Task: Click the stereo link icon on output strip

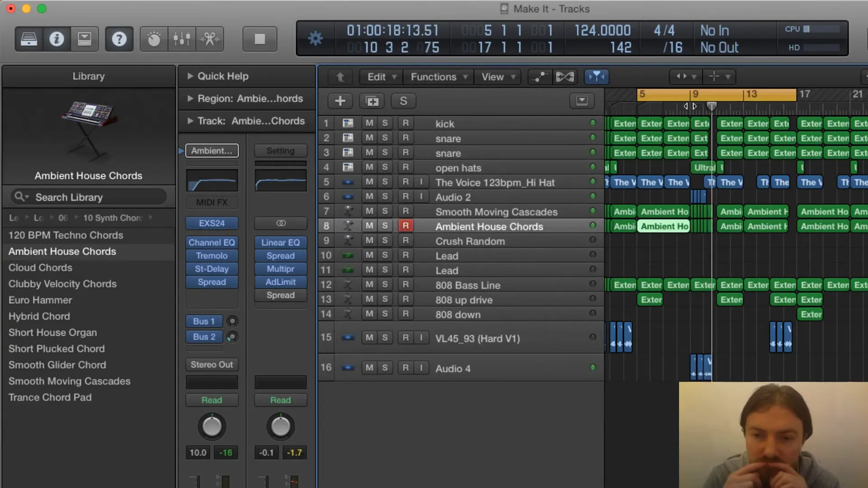Action: (x=281, y=223)
